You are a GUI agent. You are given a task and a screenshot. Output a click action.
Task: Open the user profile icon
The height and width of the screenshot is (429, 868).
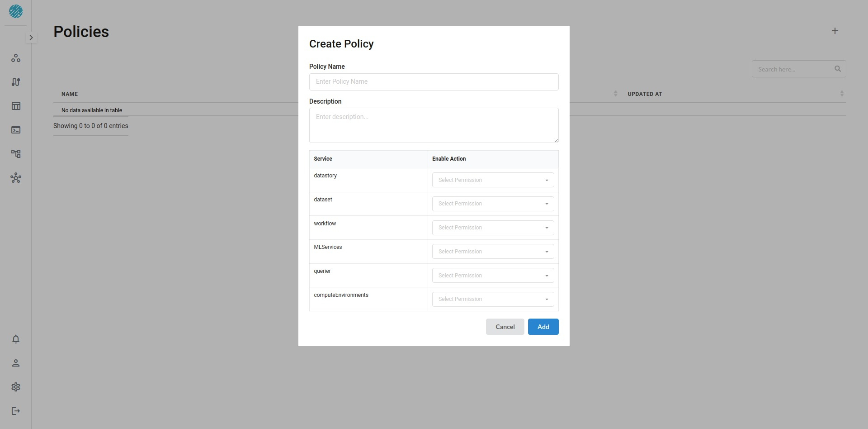[x=16, y=363]
